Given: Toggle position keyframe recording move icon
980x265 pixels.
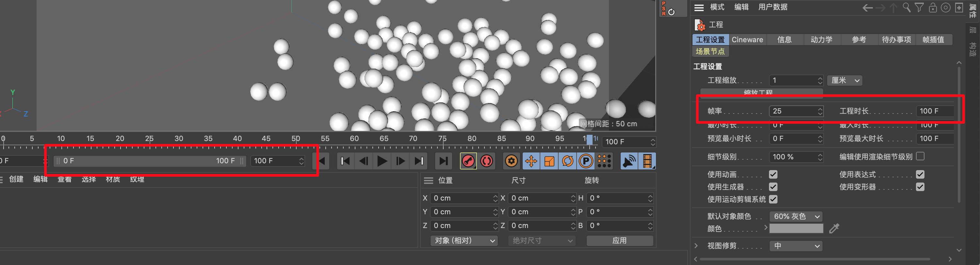Looking at the screenshot, I should (531, 161).
